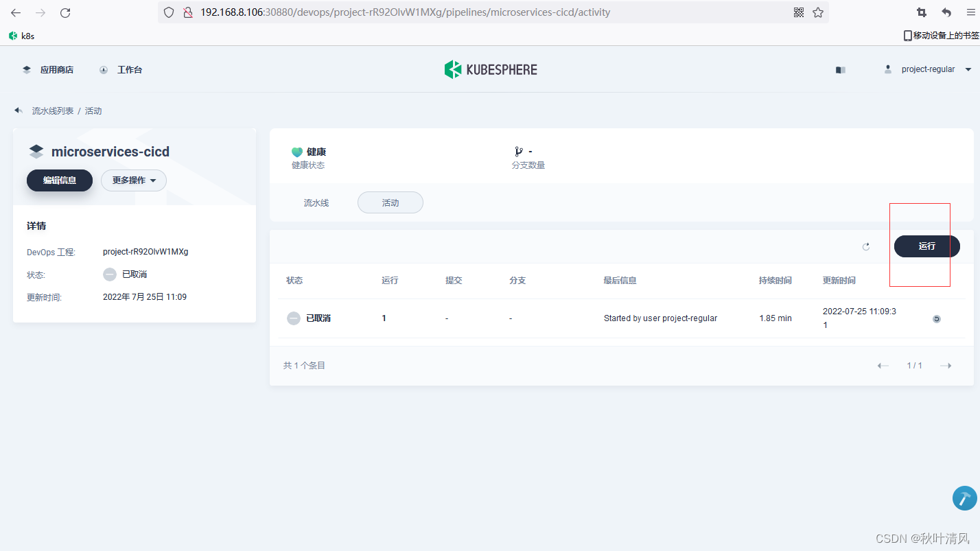Click the browser undo arrow toolbar icon

coord(946,12)
